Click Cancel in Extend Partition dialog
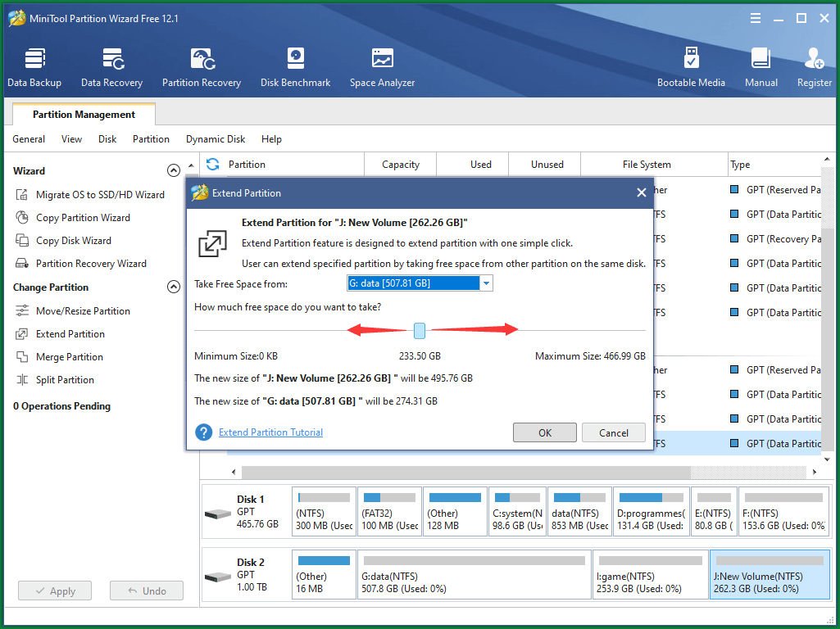This screenshot has height=629, width=840. coord(613,432)
